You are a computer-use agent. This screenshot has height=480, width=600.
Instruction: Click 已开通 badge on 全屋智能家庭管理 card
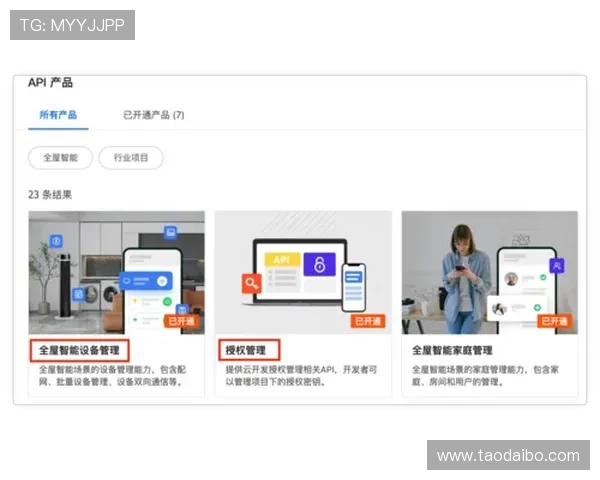[554, 321]
